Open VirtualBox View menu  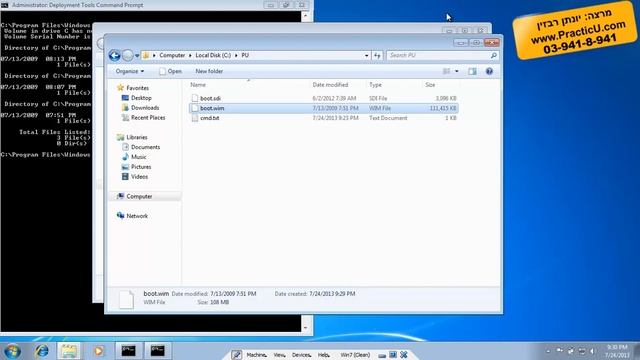pyautogui.click(x=279, y=355)
